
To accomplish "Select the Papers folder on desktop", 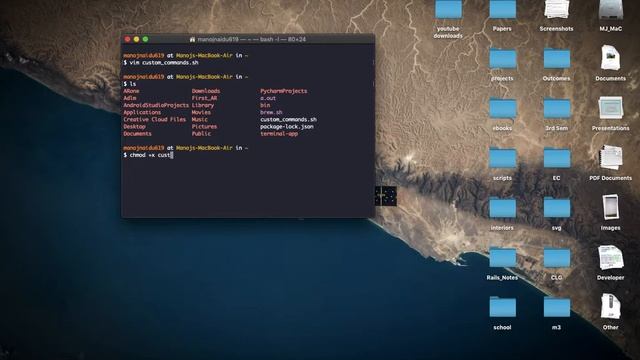I will tap(502, 10).
